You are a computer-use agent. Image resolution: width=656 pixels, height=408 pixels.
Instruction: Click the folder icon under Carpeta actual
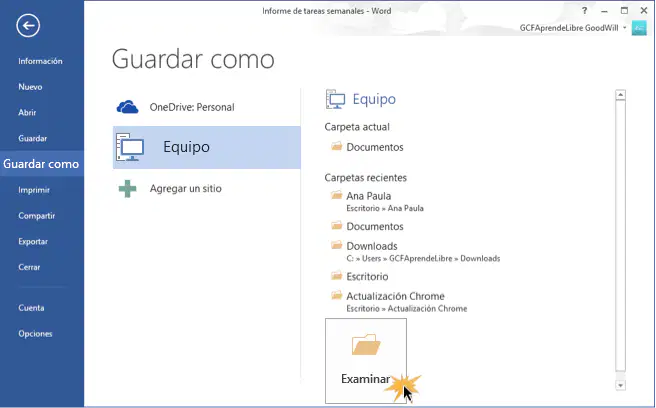336,146
